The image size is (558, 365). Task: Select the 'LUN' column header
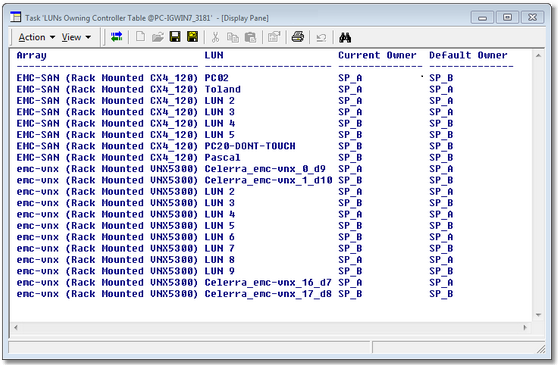click(214, 55)
